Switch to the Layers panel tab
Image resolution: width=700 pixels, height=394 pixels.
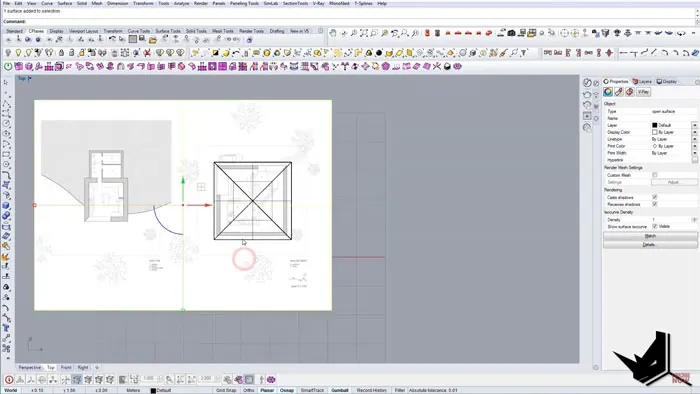[x=642, y=82]
